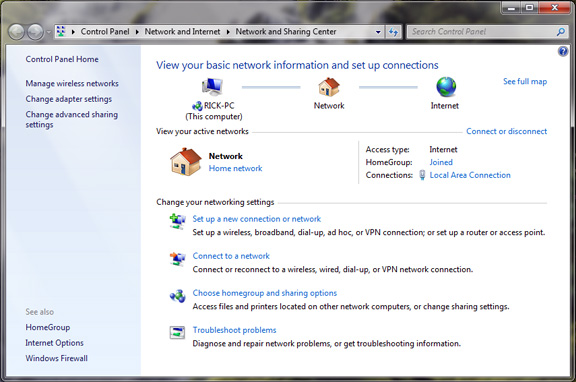The height and width of the screenshot is (382, 576).
Task: Select Control Panel in the breadcrumb
Action: (x=105, y=32)
